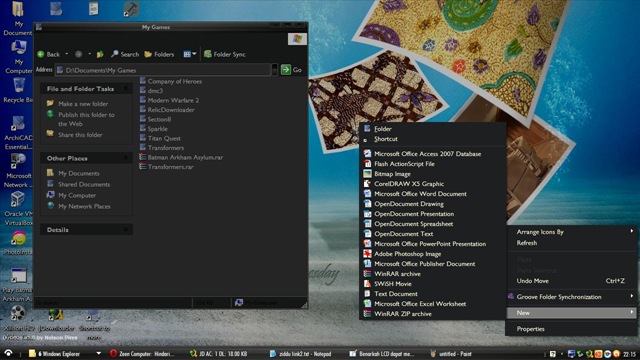The height and width of the screenshot is (360, 640).
Task: Open Search in the explorer toolbar
Action: click(x=125, y=54)
